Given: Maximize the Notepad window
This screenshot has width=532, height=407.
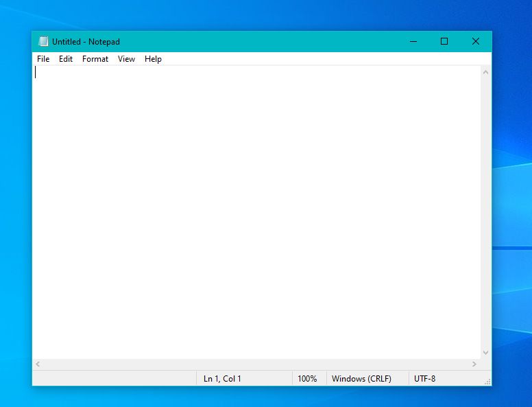Looking at the screenshot, I should (444, 41).
